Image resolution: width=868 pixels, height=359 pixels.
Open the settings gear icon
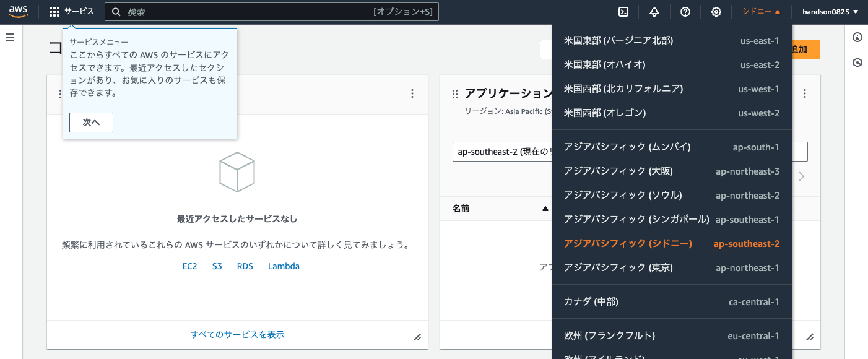click(716, 12)
